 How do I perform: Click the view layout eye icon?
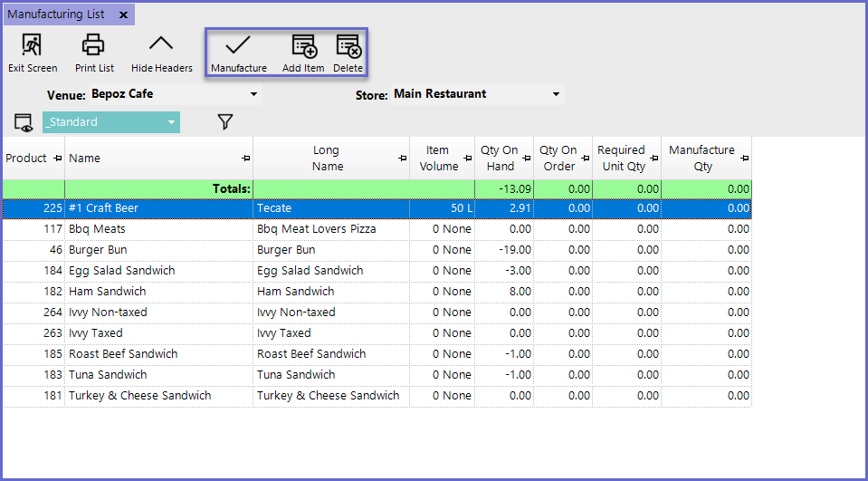(x=24, y=122)
